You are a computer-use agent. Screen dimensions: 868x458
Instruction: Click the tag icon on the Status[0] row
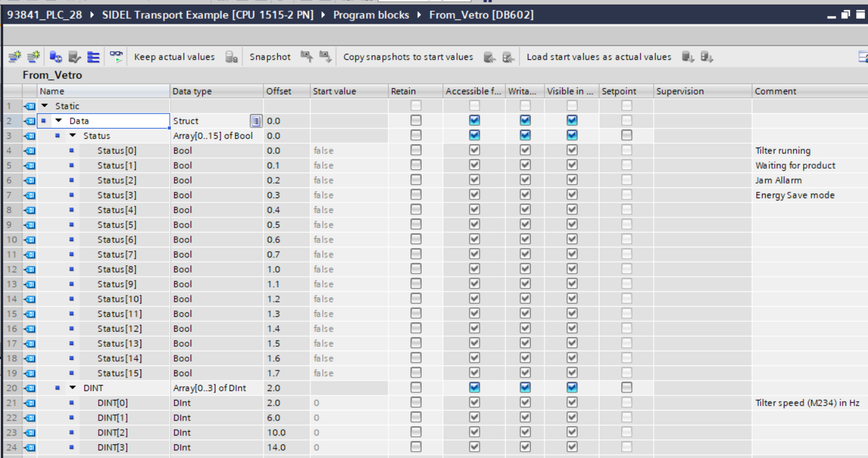[30, 151]
